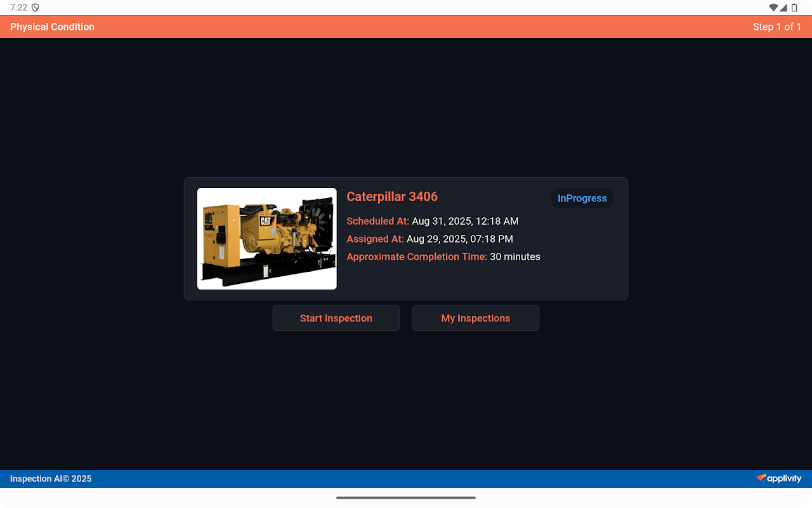812x508 pixels.
Task: Click the Assigned At date Aug 29, 2025
Action: click(460, 239)
